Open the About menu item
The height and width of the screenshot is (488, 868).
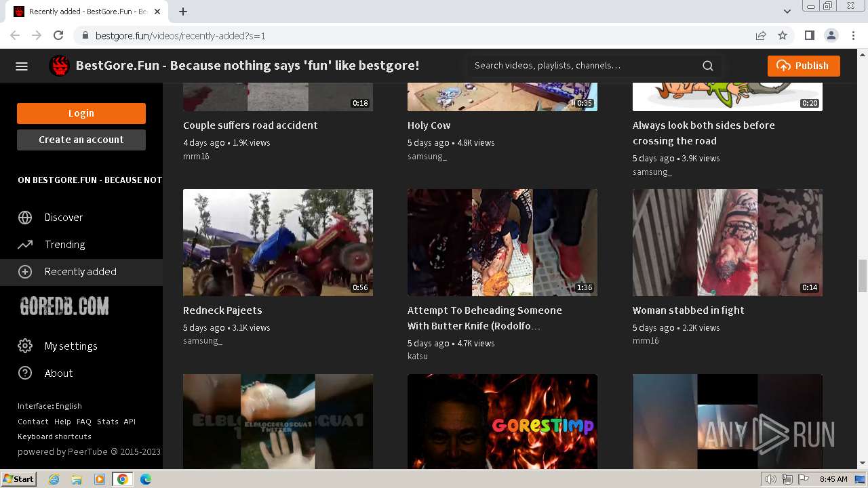[x=81, y=373]
